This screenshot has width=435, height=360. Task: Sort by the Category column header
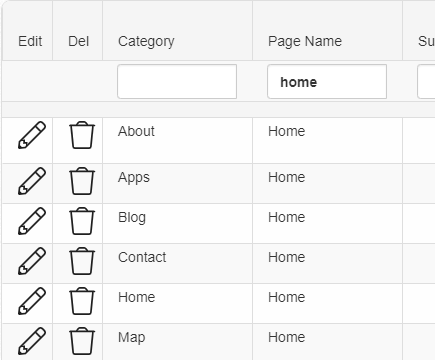[146, 42]
